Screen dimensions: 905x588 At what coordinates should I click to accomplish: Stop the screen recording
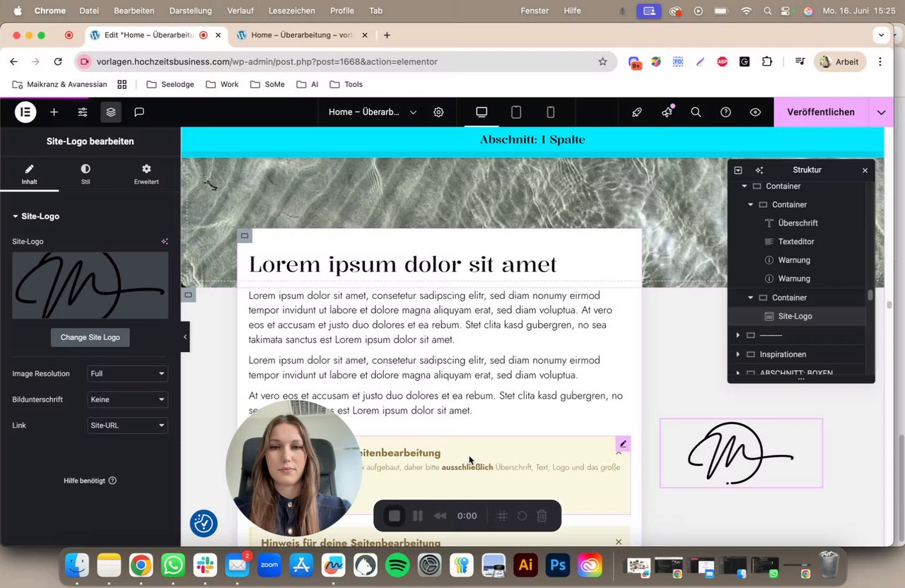[395, 516]
